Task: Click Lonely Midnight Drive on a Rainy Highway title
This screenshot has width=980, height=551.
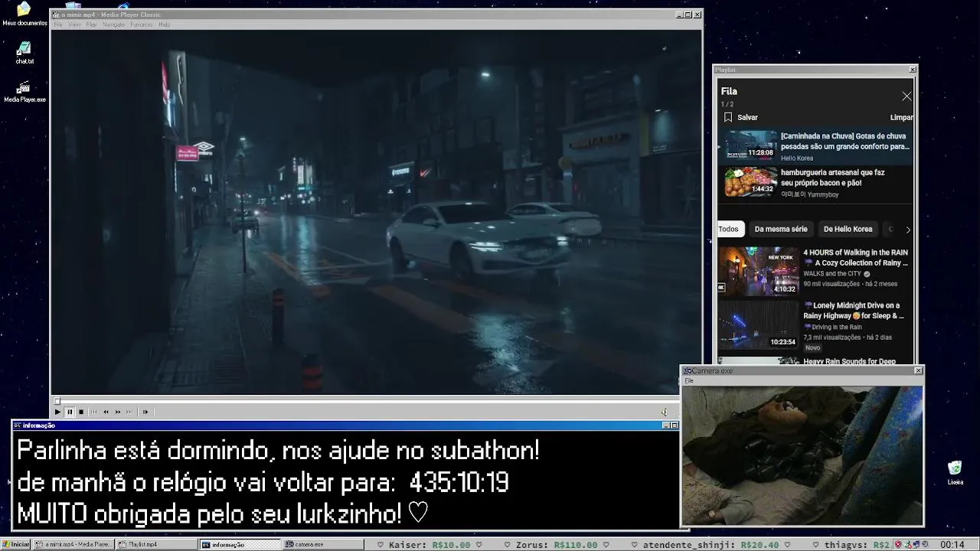Action: (x=854, y=311)
